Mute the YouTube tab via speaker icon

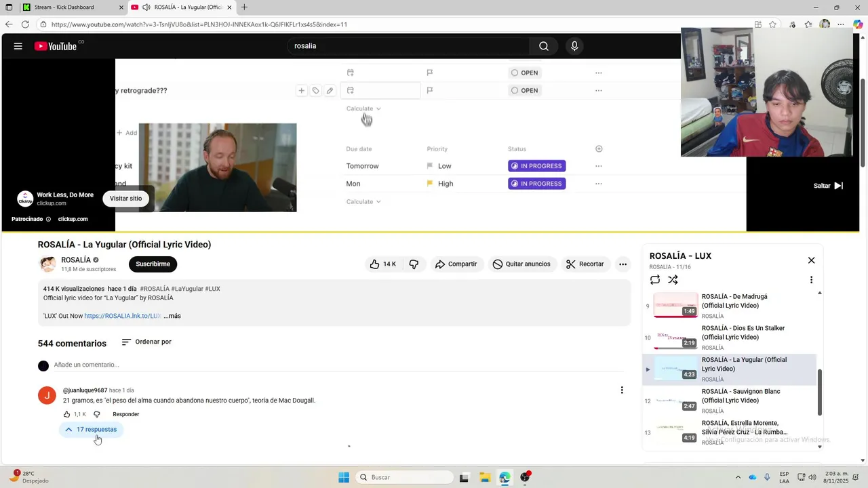pyautogui.click(x=146, y=7)
